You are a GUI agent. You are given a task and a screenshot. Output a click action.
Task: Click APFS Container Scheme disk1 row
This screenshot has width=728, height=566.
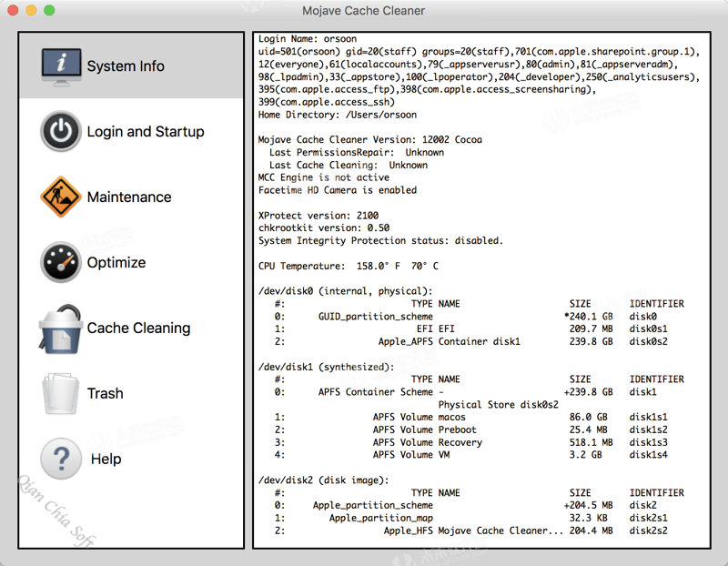click(466, 392)
